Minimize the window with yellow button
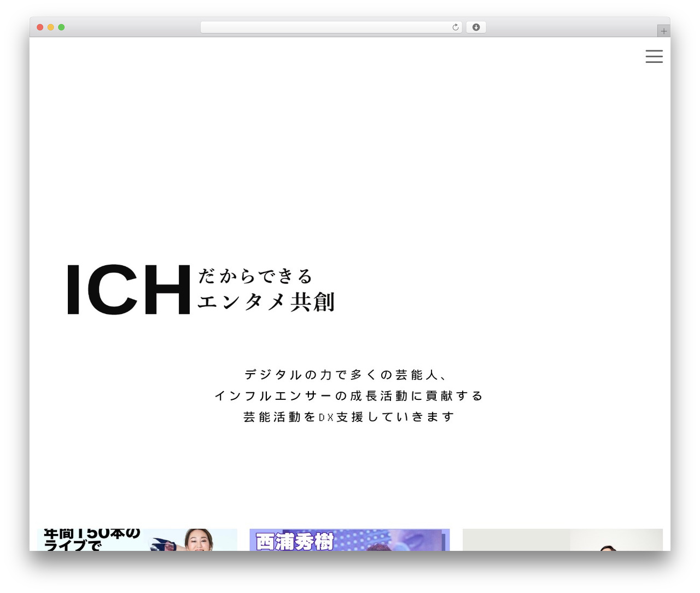 coord(51,27)
